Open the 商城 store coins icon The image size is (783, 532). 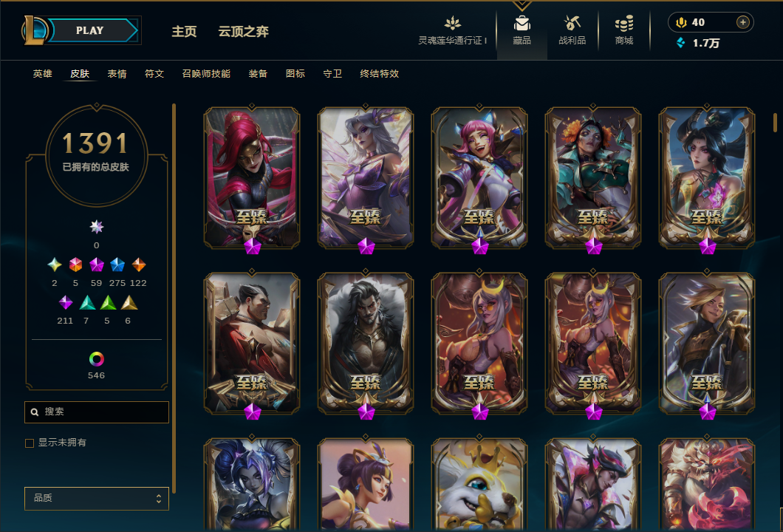point(624,23)
